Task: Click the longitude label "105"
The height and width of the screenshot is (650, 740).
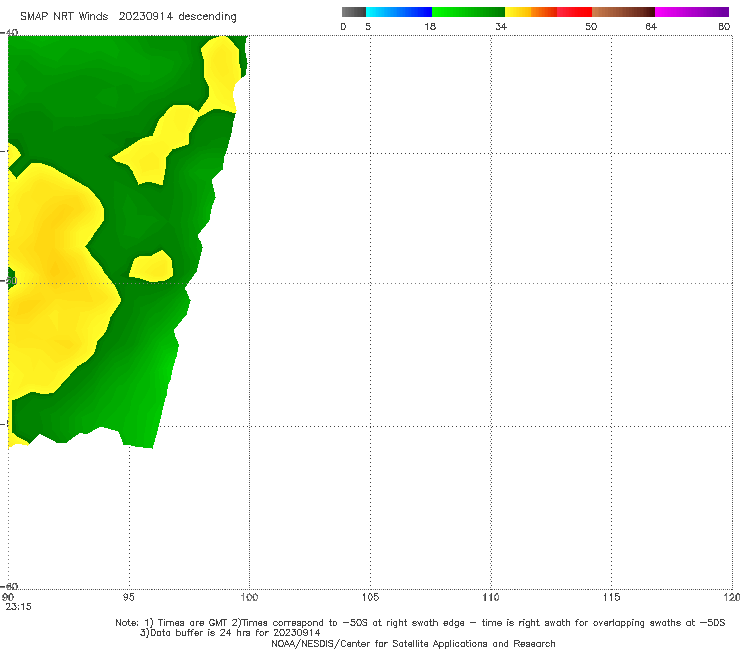Action: tap(370, 597)
